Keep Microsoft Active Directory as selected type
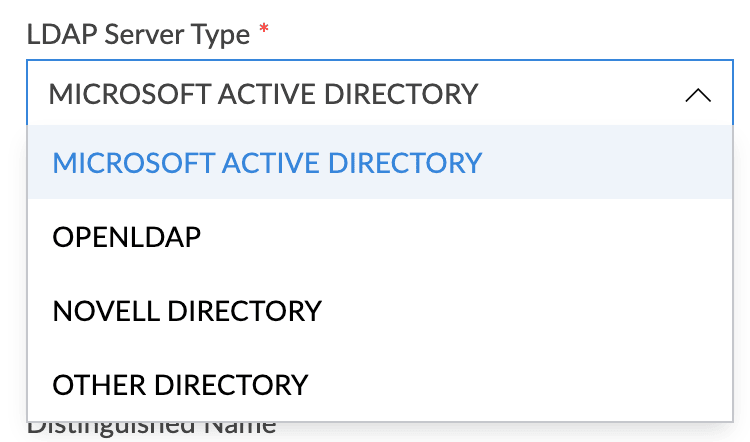 click(267, 162)
